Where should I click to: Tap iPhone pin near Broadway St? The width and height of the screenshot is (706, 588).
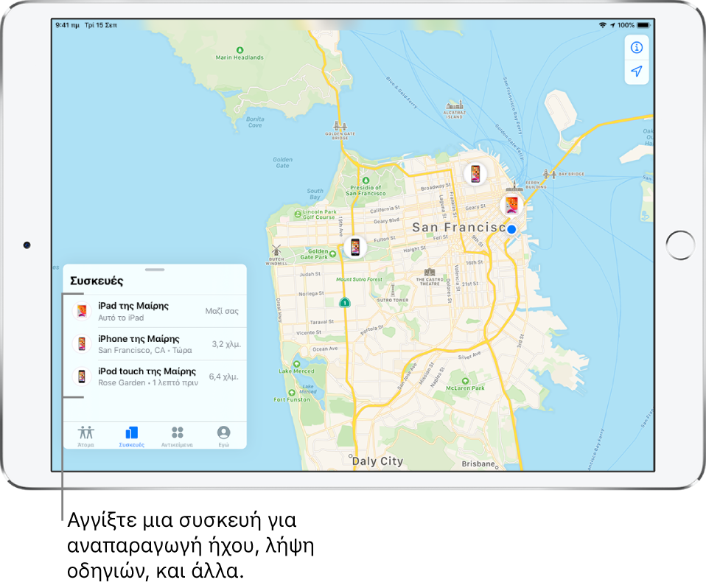[x=475, y=173]
